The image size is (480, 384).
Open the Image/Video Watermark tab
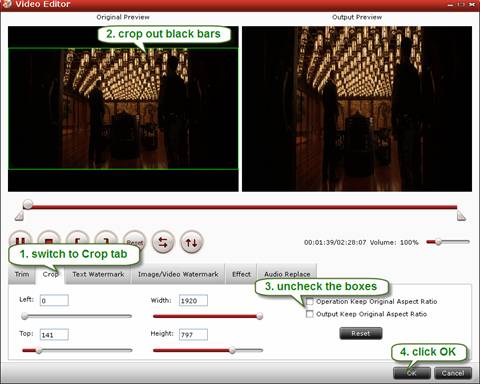(x=178, y=274)
